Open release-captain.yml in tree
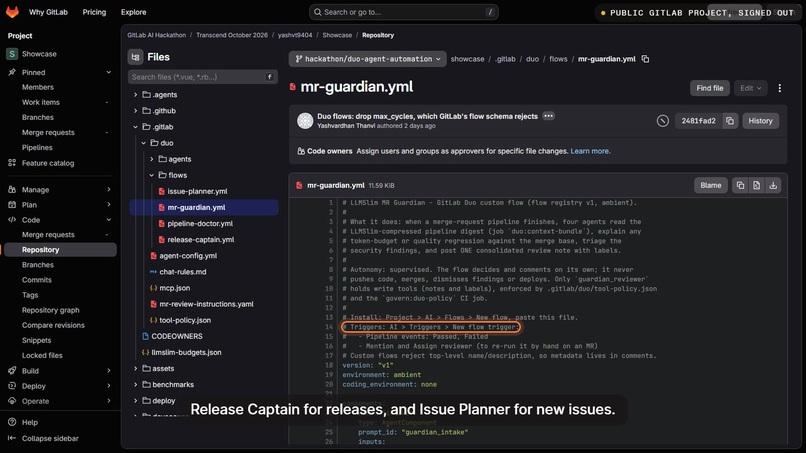The height and width of the screenshot is (453, 806). 200,240
